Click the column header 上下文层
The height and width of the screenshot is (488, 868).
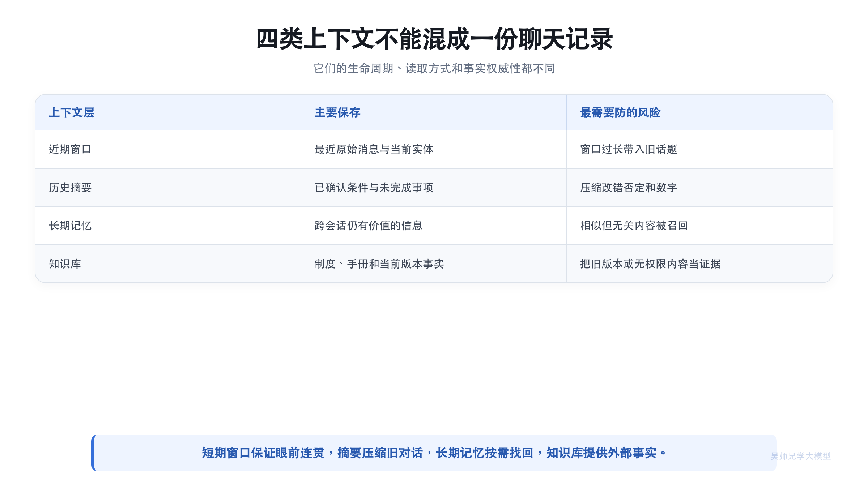(x=168, y=112)
